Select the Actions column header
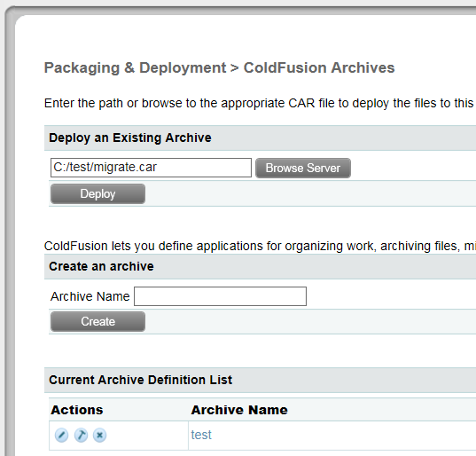 pos(77,410)
